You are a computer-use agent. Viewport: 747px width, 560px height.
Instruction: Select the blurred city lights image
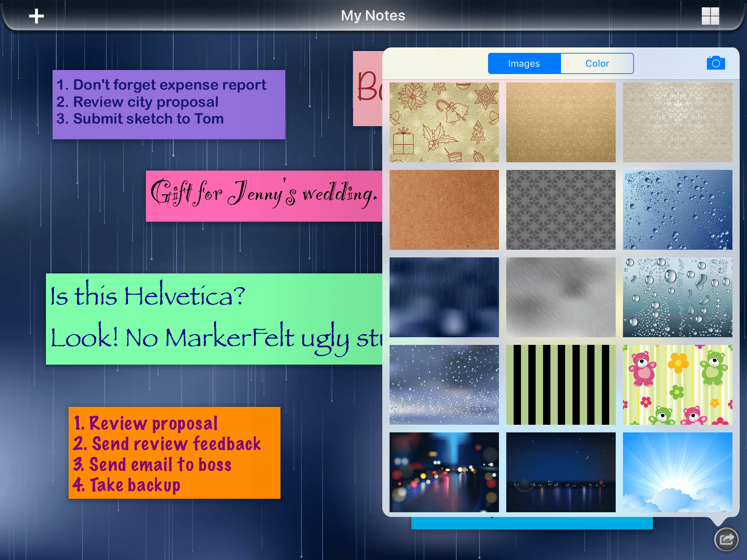pyautogui.click(x=444, y=472)
